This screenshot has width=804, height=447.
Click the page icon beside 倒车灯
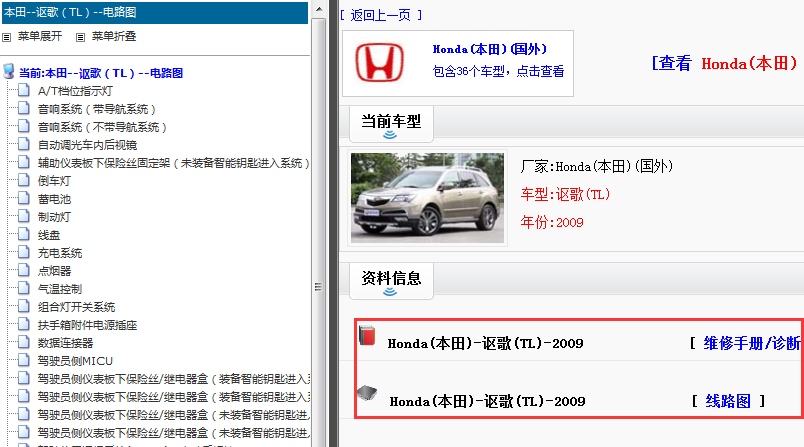click(24, 180)
